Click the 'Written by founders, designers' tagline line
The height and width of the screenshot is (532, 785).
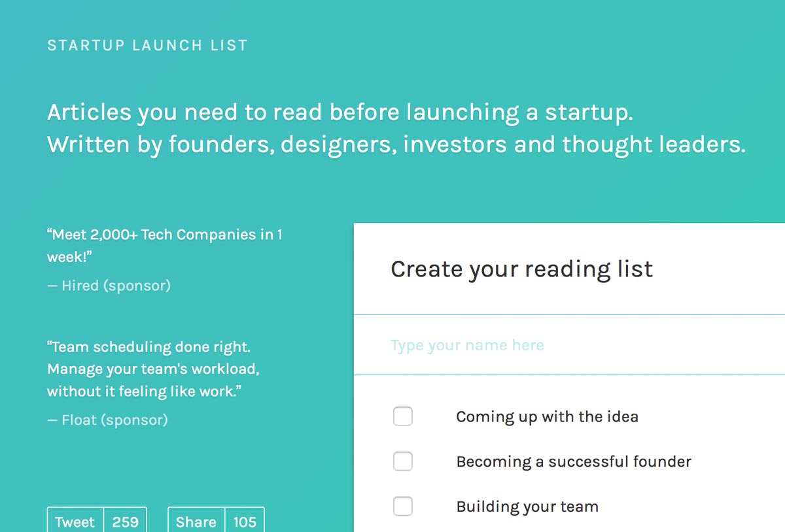(396, 144)
